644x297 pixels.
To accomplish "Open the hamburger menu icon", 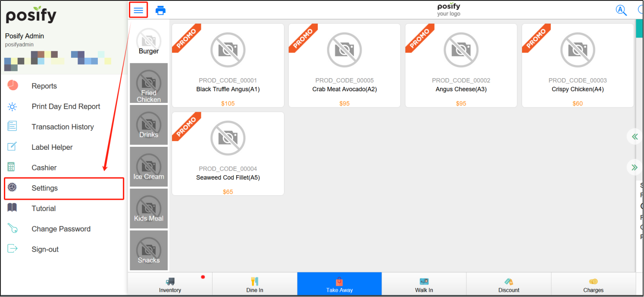I will (138, 10).
